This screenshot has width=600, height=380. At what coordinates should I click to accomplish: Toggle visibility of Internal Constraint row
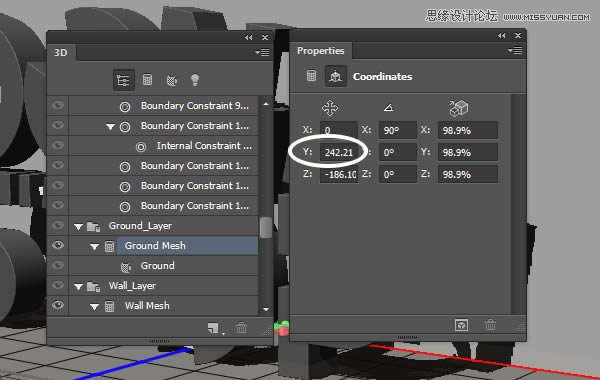coord(58,145)
